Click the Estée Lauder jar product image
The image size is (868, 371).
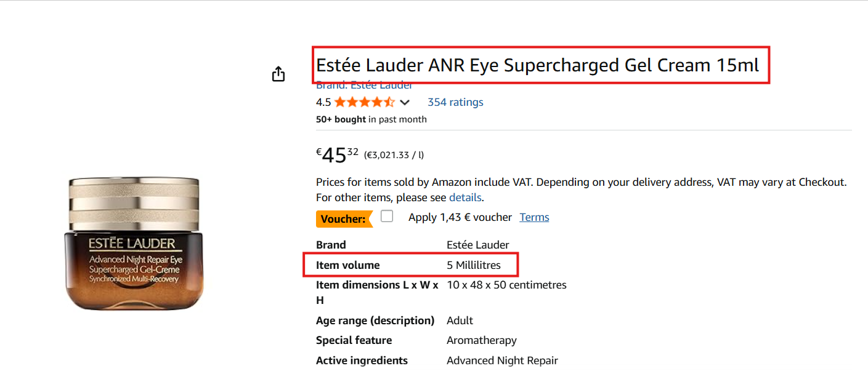click(134, 244)
